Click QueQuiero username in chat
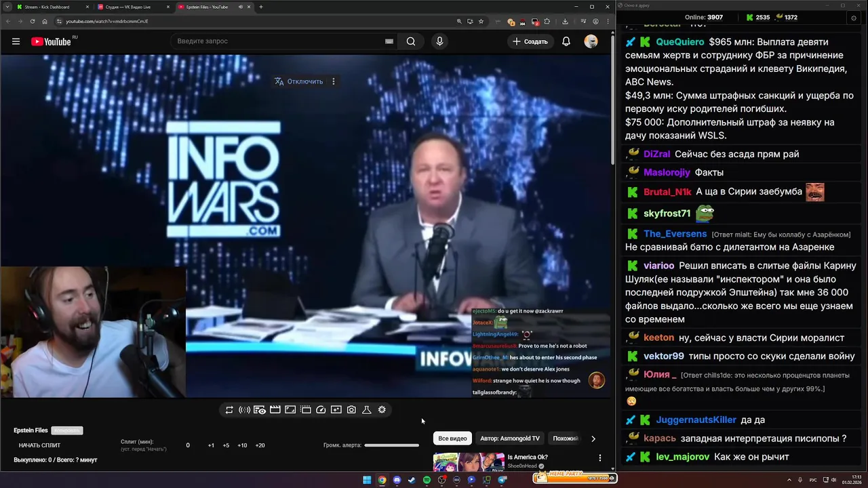 click(x=679, y=42)
